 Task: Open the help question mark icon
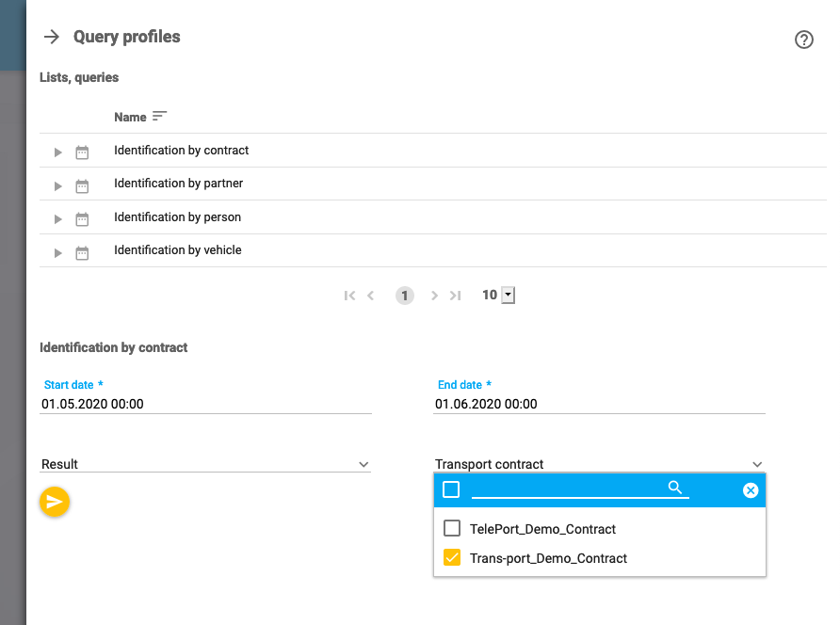click(803, 40)
